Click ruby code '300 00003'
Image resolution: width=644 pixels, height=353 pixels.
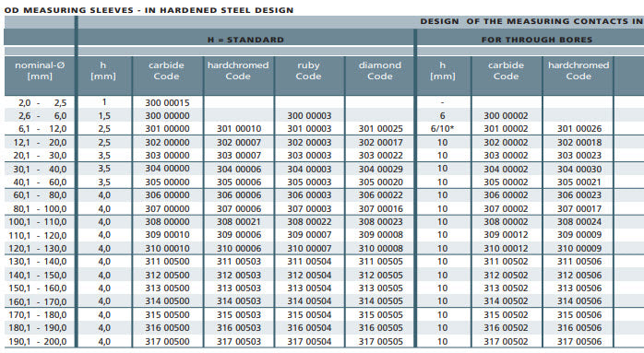click(x=309, y=116)
